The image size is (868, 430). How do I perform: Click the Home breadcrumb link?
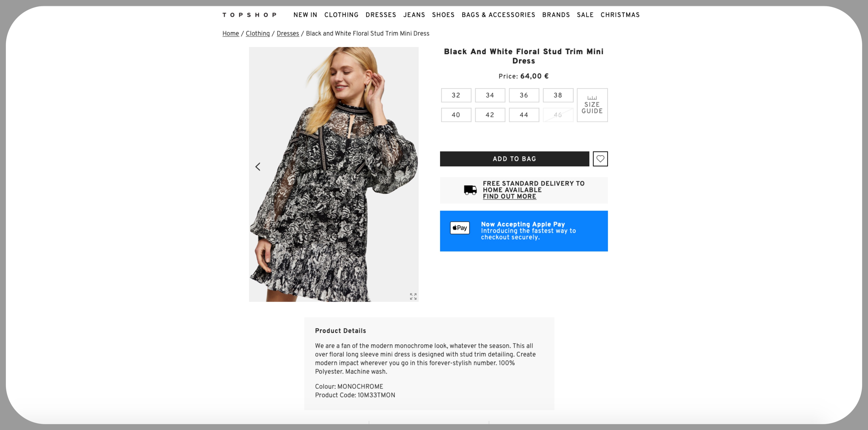pyautogui.click(x=231, y=33)
